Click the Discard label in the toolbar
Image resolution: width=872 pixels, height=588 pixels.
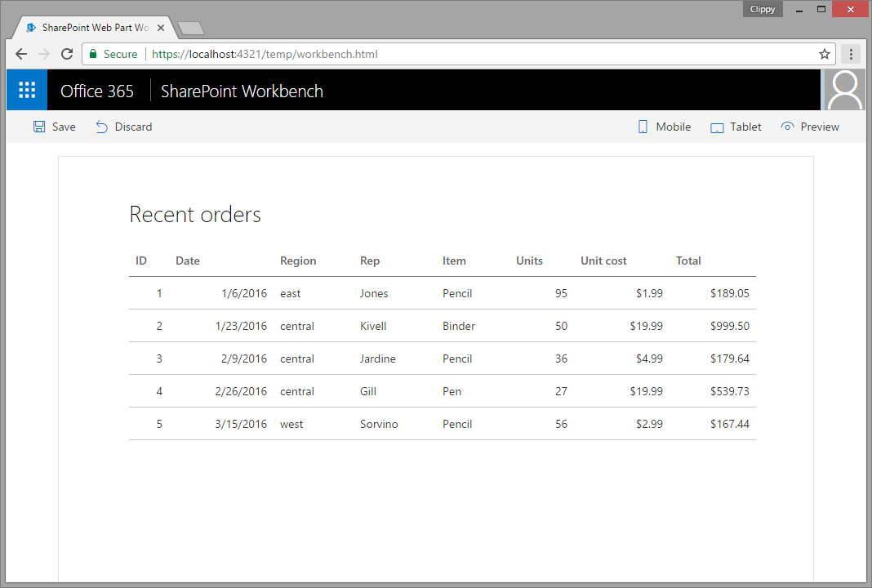pyautogui.click(x=133, y=127)
